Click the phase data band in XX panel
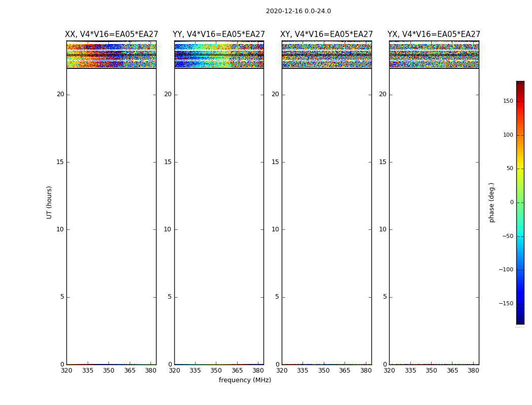 (x=111, y=55)
